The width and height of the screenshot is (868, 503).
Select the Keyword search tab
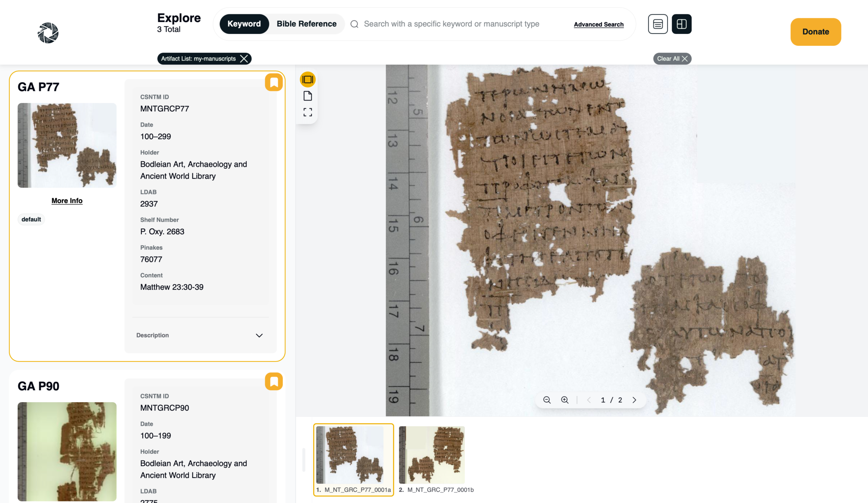244,24
